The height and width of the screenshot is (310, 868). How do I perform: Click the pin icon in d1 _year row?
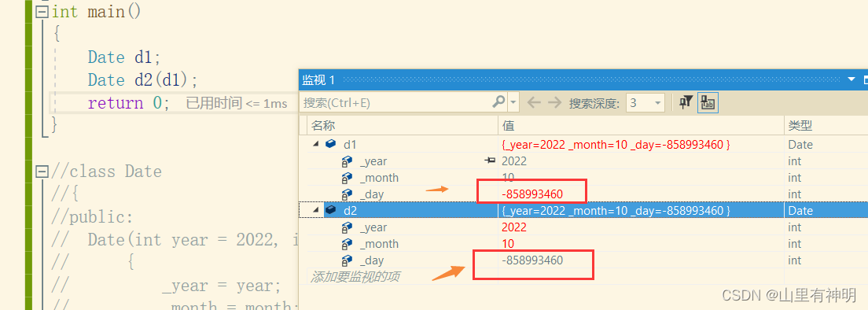coord(490,161)
